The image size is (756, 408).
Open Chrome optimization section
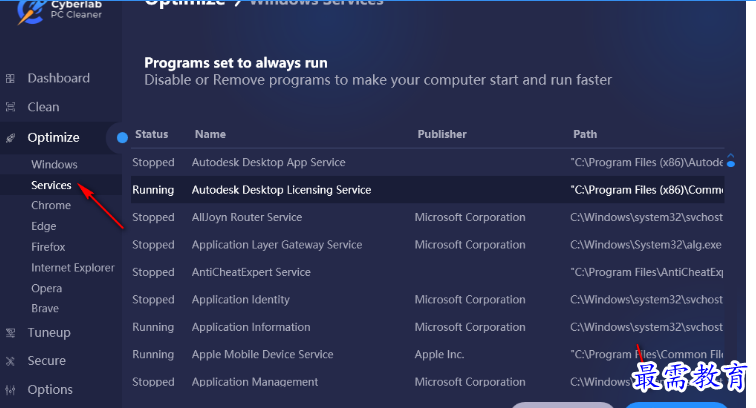click(51, 205)
